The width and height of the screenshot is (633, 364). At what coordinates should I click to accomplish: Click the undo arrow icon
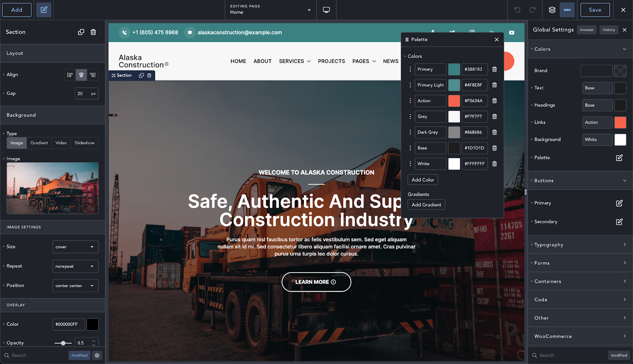pyautogui.click(x=517, y=10)
